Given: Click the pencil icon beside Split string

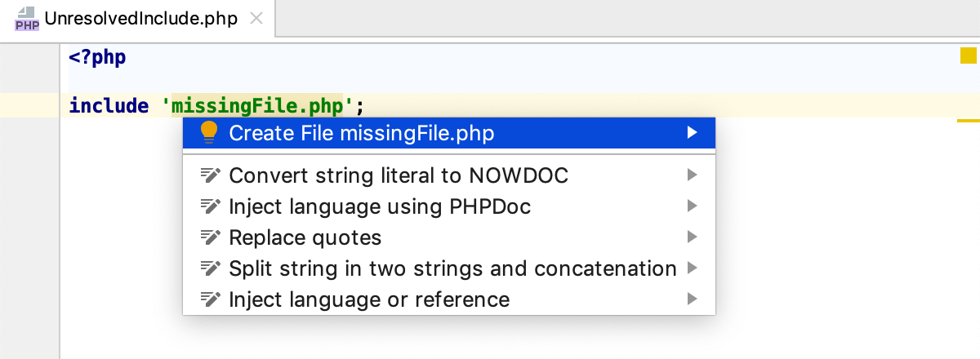Looking at the screenshot, I should click(211, 268).
